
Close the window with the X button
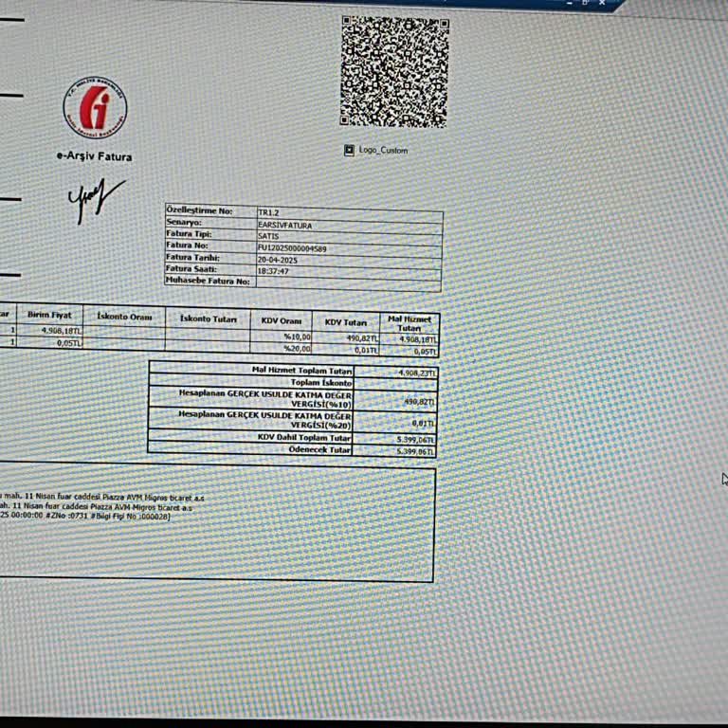click(602, 3)
